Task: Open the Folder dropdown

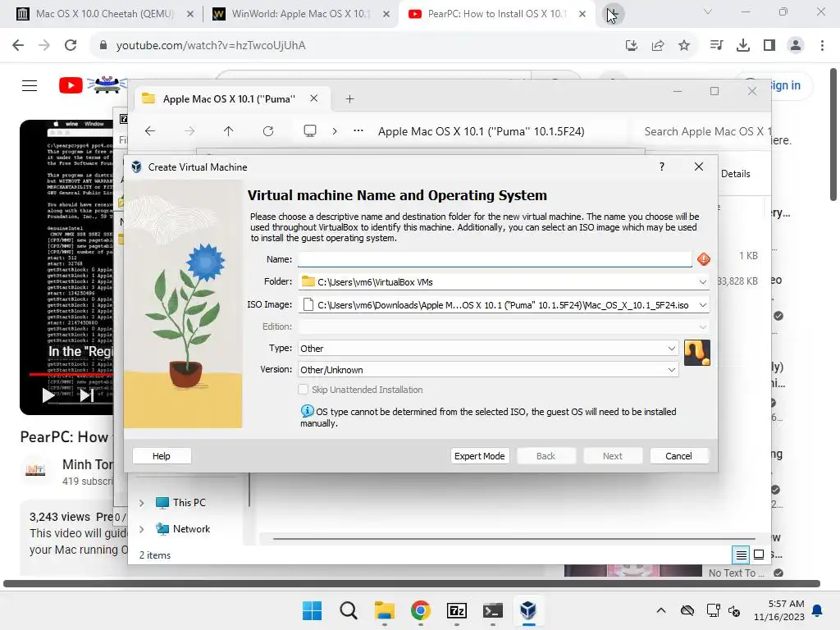Action: click(x=702, y=282)
